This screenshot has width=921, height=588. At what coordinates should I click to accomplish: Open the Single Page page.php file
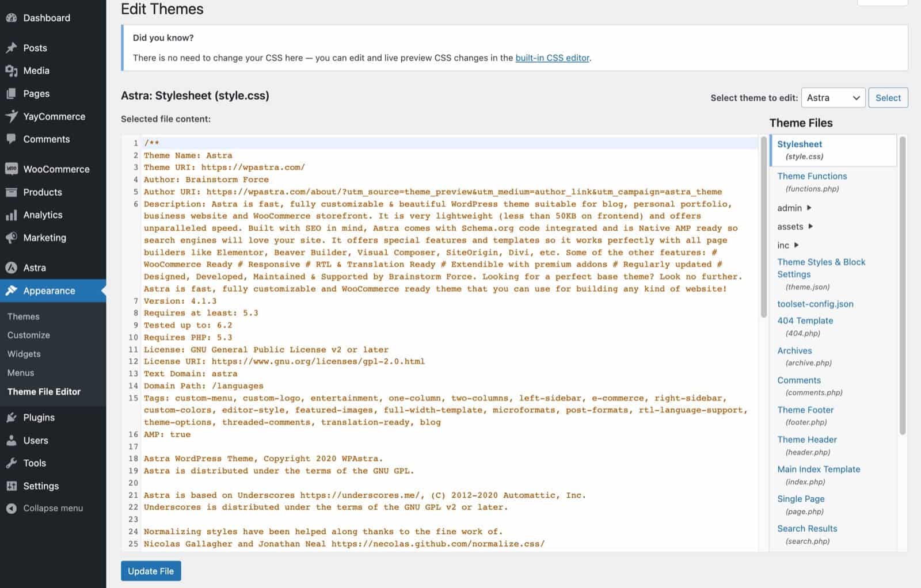pyautogui.click(x=801, y=505)
